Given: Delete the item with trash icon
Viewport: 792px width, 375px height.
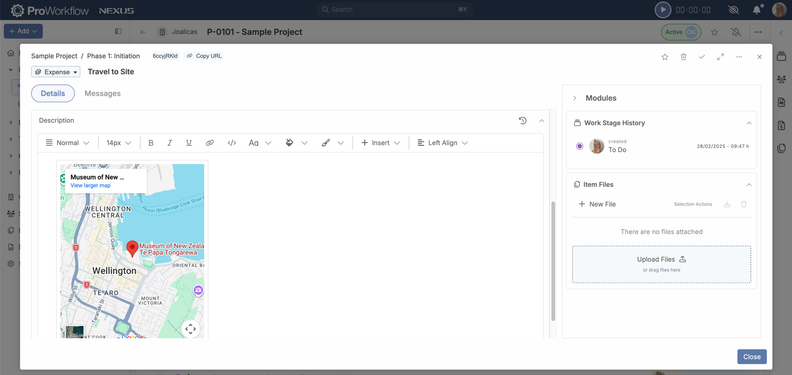Looking at the screenshot, I should coord(683,57).
